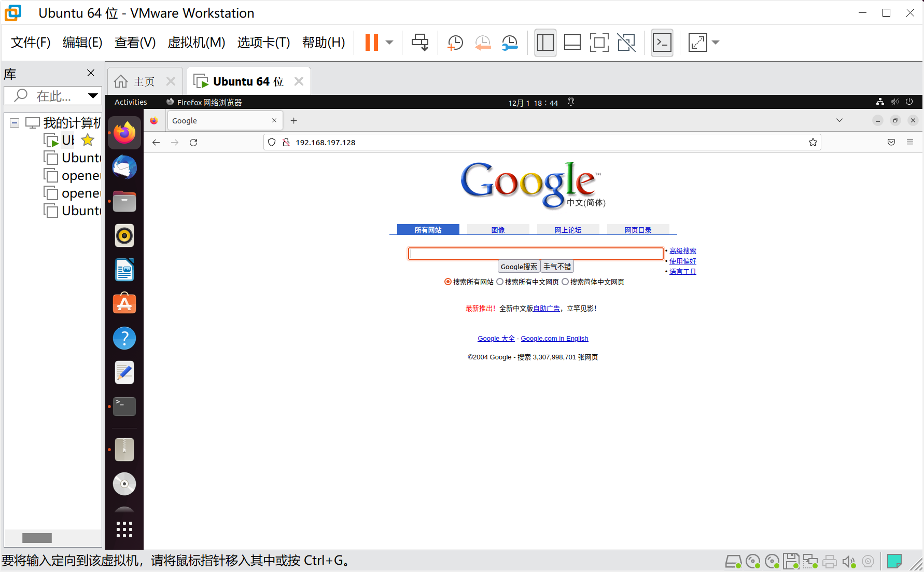Toggle favorite star on running Ubuntu VM

point(88,140)
